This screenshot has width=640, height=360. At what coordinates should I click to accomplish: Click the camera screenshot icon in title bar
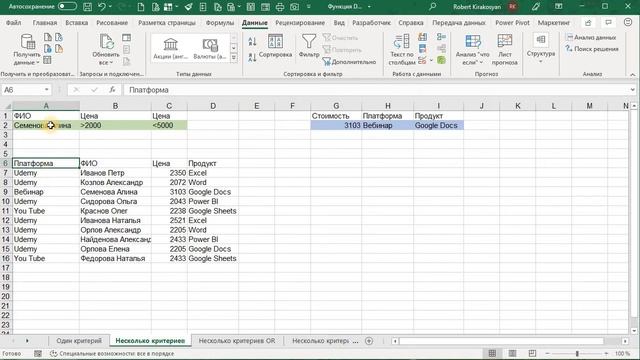pos(294,7)
